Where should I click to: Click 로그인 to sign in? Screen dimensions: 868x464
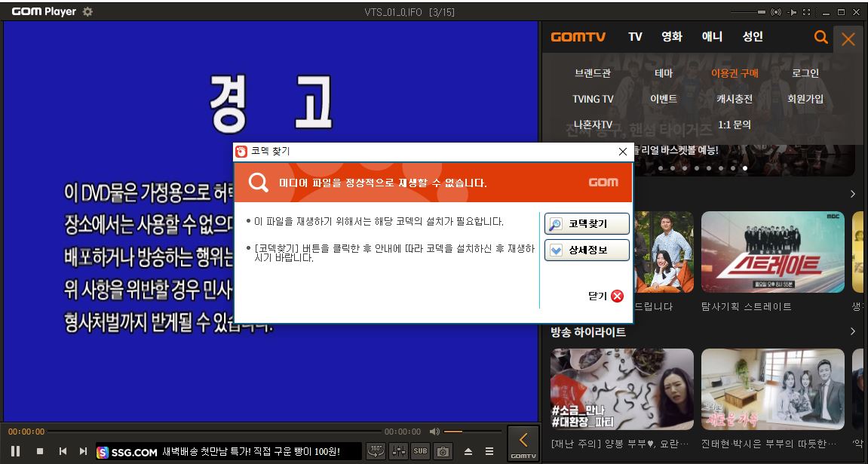805,73
